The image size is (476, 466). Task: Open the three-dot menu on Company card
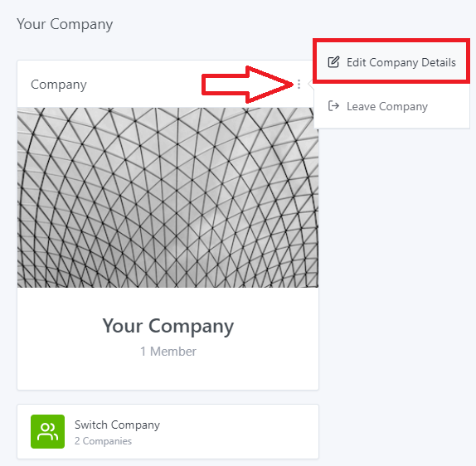299,84
